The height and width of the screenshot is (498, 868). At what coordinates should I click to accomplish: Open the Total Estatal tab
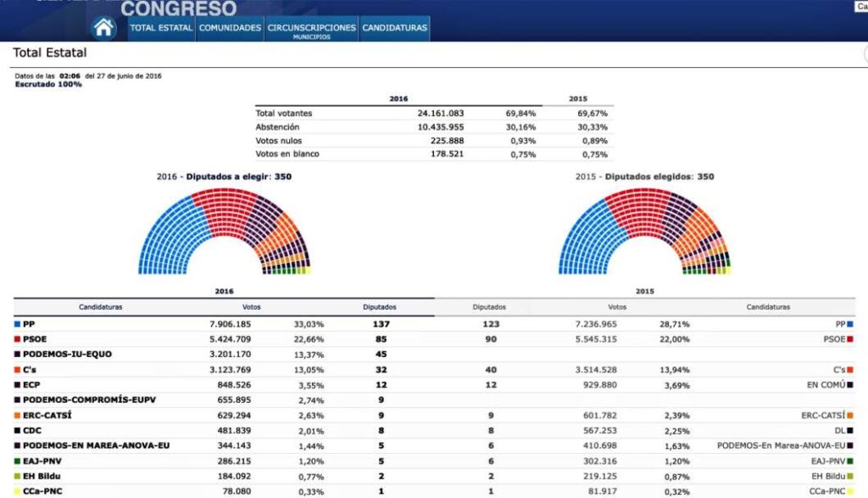tap(161, 28)
